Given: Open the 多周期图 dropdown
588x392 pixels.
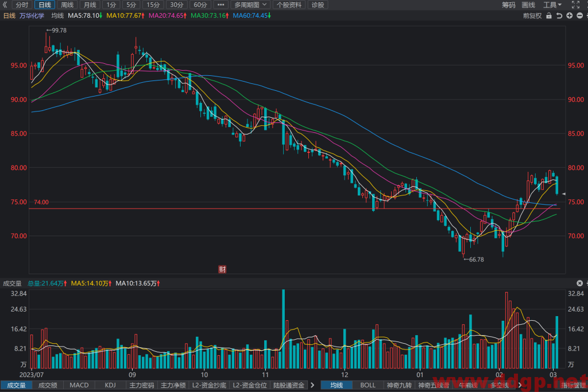Looking at the screenshot, I should (250, 5).
